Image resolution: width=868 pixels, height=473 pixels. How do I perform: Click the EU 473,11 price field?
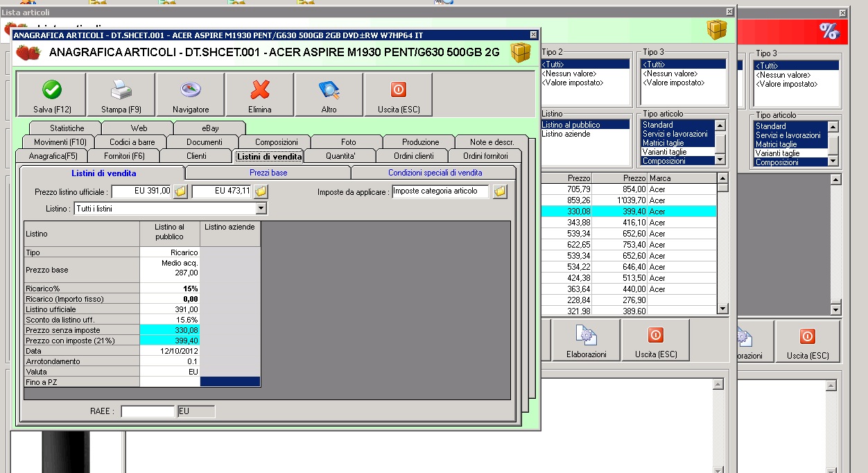(222, 191)
